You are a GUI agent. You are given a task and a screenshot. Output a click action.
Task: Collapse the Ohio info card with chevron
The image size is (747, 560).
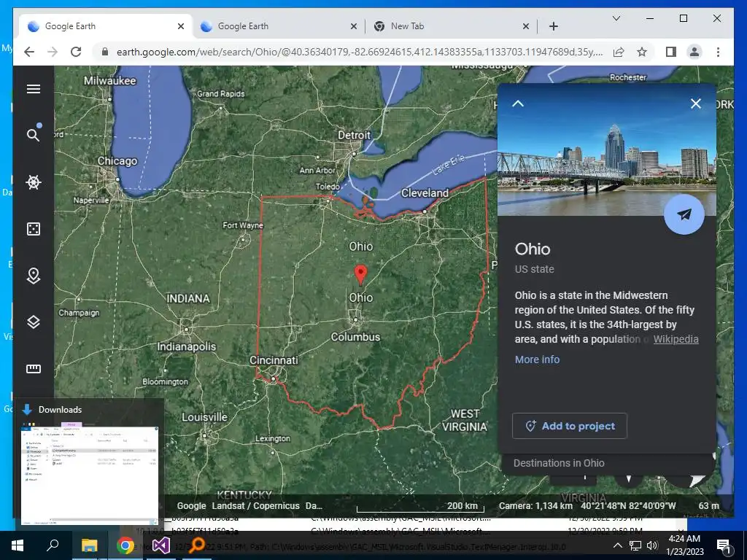[x=518, y=104]
